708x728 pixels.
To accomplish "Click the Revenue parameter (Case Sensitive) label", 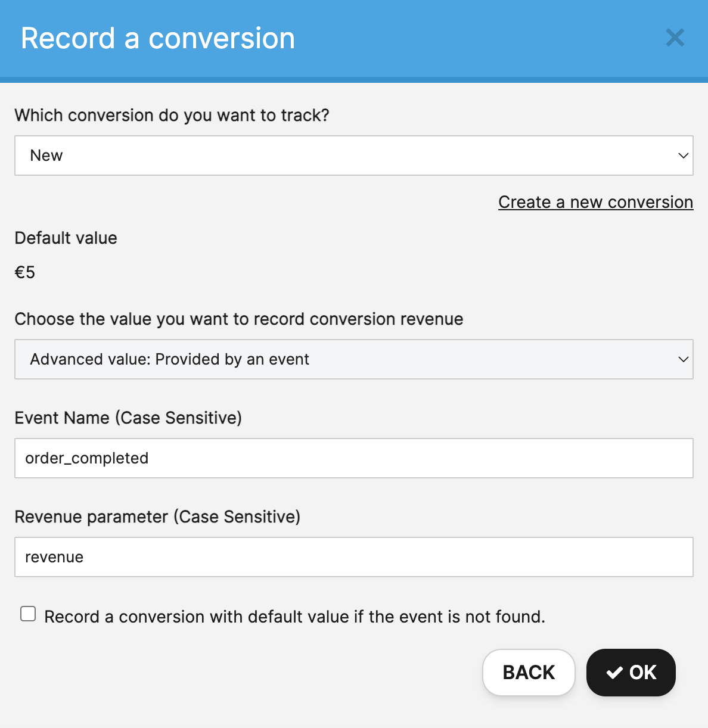I will pos(157,517).
